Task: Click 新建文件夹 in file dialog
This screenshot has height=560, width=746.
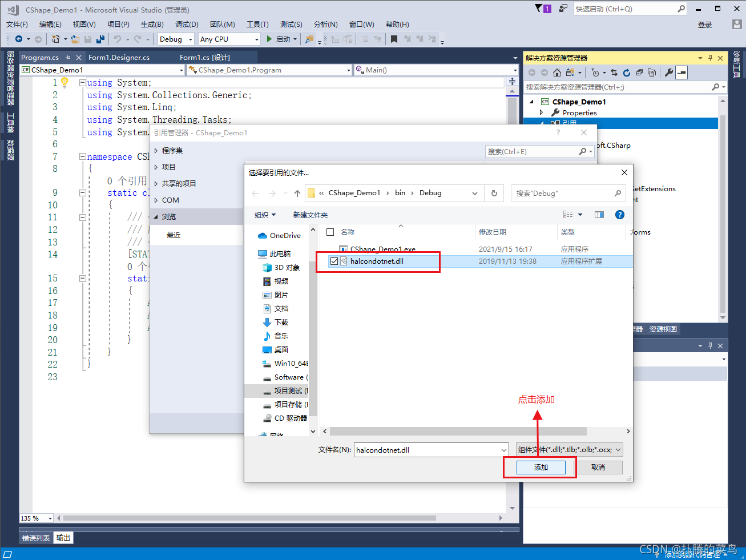Action: coord(311,215)
